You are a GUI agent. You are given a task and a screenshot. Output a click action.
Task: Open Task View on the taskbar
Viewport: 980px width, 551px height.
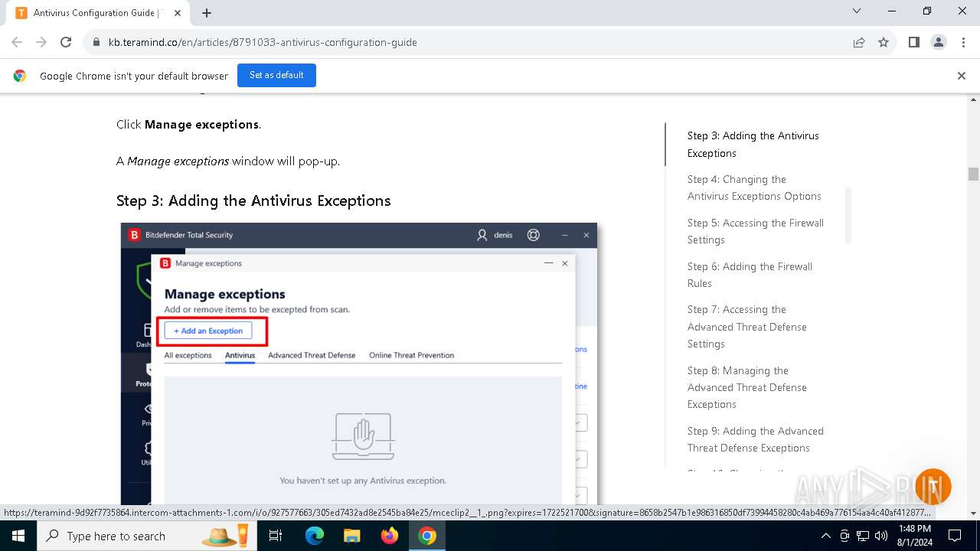coord(276,536)
